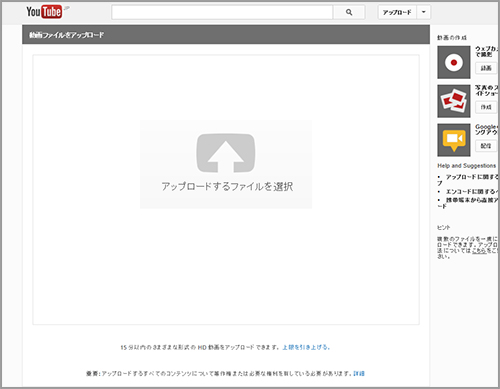Open the エンコードに関する help link

pos(472,192)
